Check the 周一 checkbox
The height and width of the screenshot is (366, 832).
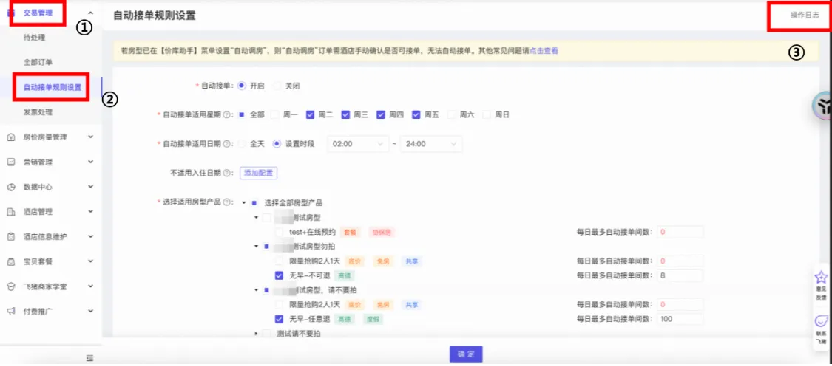tap(275, 115)
